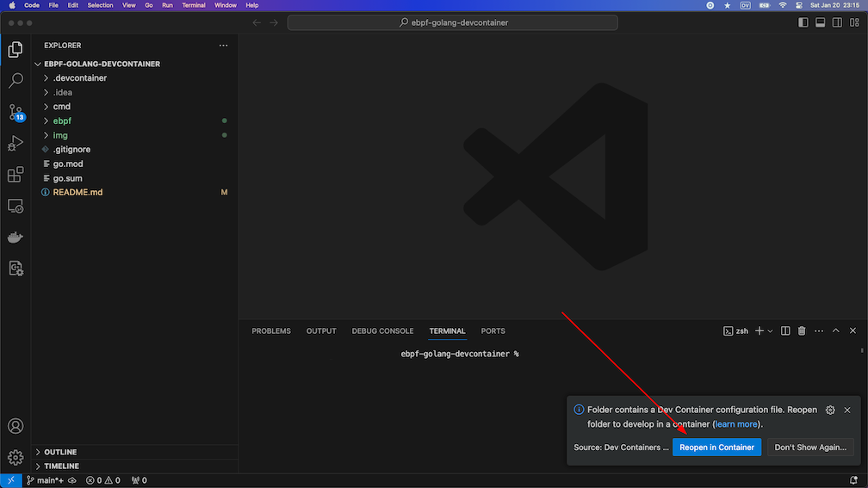
Task: Open the Selection menu
Action: coord(100,5)
